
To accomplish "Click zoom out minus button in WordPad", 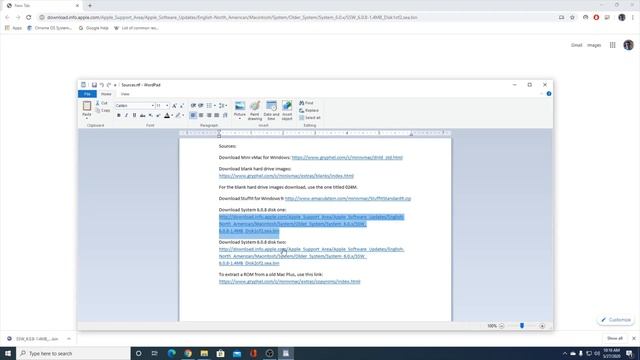I will (502, 326).
